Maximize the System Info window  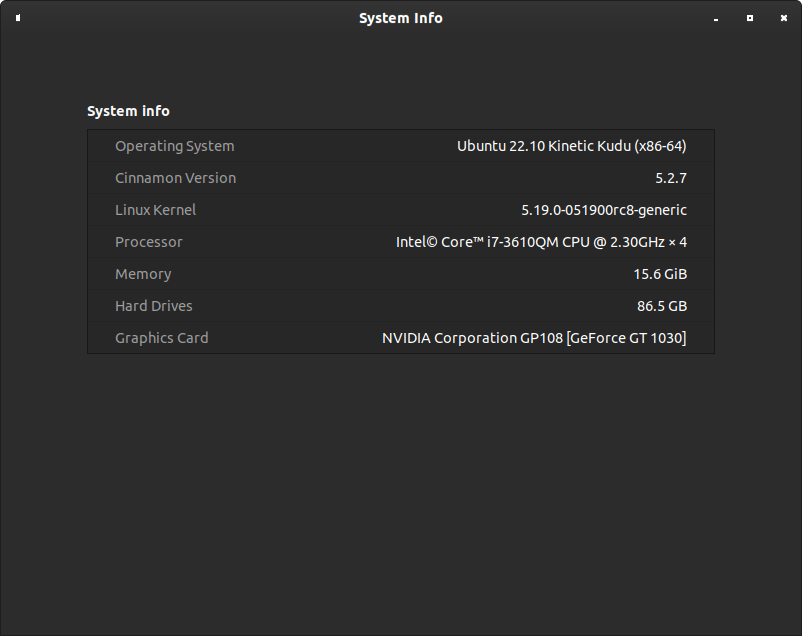pos(749,18)
